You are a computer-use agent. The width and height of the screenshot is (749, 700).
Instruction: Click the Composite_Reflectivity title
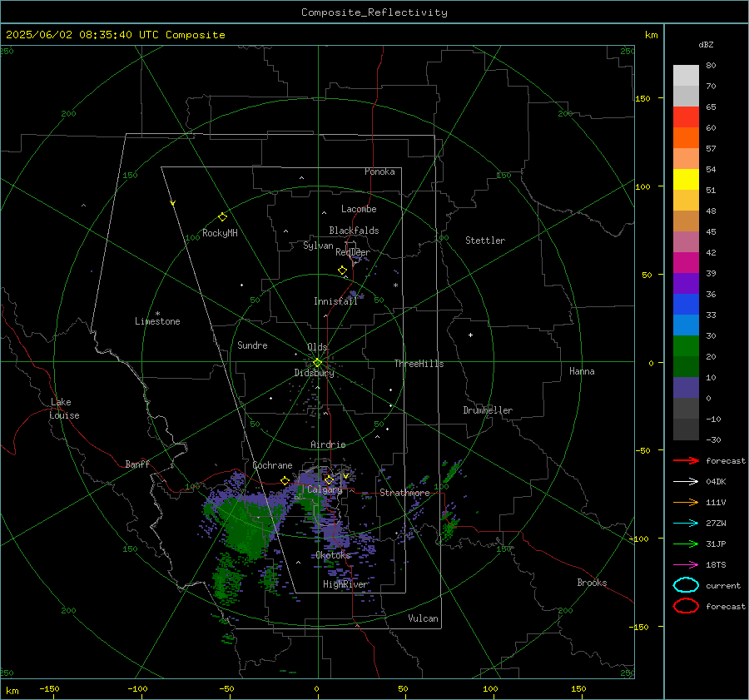tap(374, 12)
